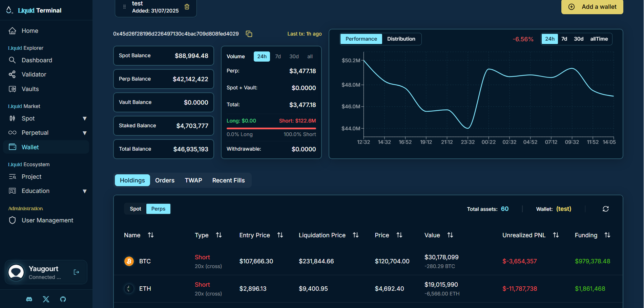The width and height of the screenshot is (644, 308).
Task: Open the Discord link icon
Action: [x=29, y=299]
